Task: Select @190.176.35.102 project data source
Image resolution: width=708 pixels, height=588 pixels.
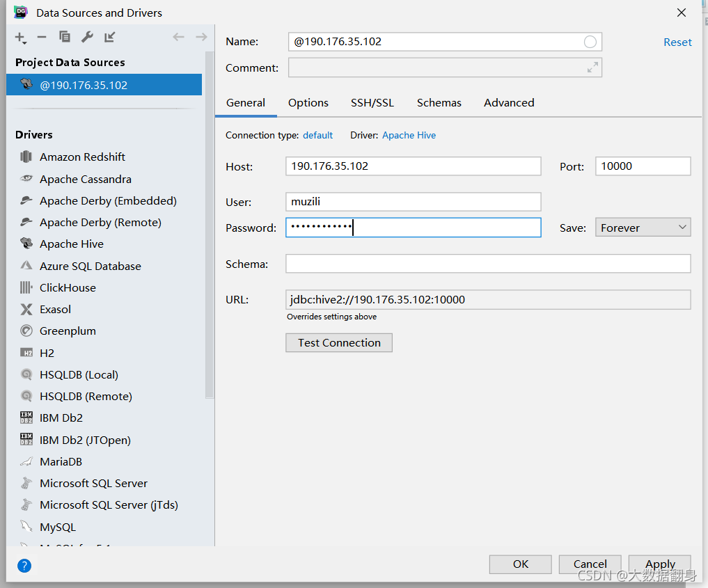Action: 104,85
